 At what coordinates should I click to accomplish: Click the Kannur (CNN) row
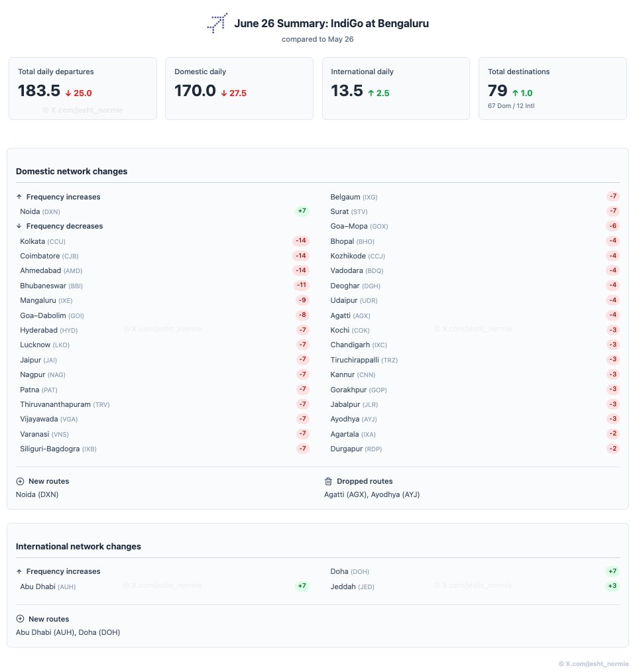pos(475,374)
